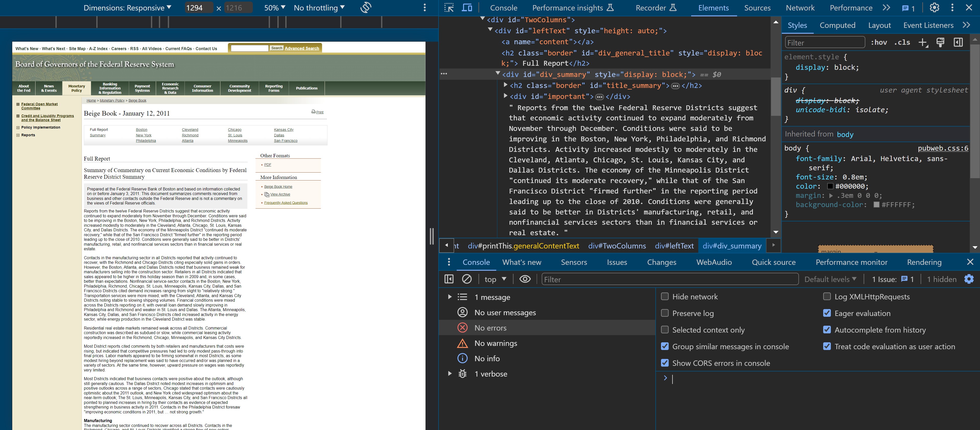Switch to the Network tab
This screenshot has height=430, width=980.
[800, 8]
